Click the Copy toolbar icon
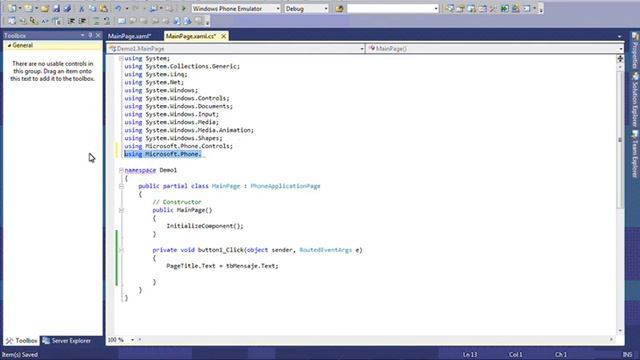This screenshot has height=360, width=640. click(93, 8)
